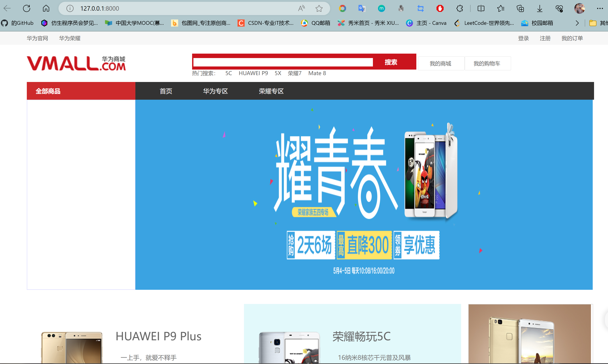The image size is (608, 364).
Task: Open the 中国大学MOOC bookmark
Action: (x=134, y=23)
